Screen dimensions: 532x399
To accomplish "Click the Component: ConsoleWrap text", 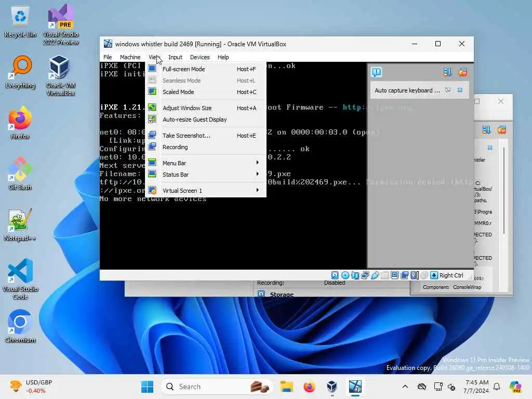I will tap(452, 287).
